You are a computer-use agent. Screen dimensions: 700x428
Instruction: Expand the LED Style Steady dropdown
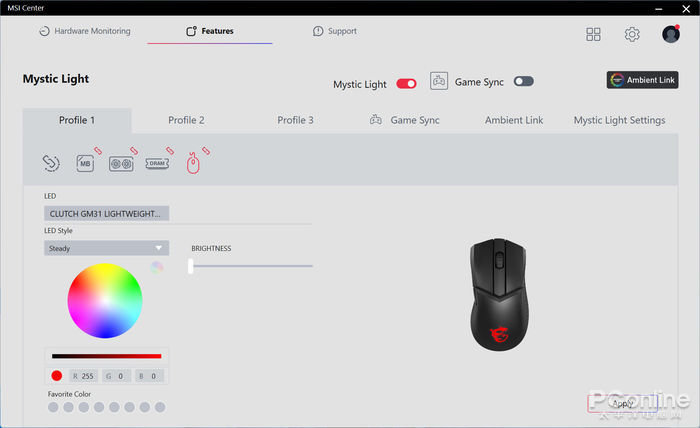click(x=106, y=248)
